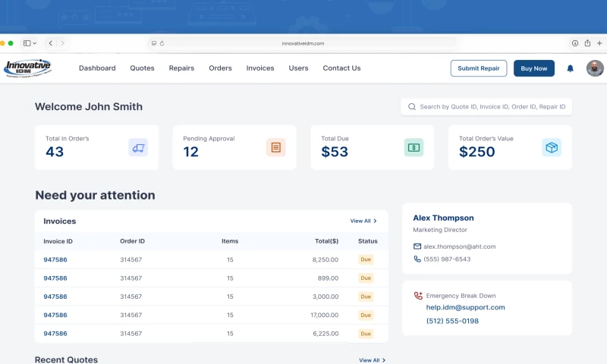Click the innovativeidm.com address bar
The height and width of the screenshot is (364, 607).
pos(303,43)
